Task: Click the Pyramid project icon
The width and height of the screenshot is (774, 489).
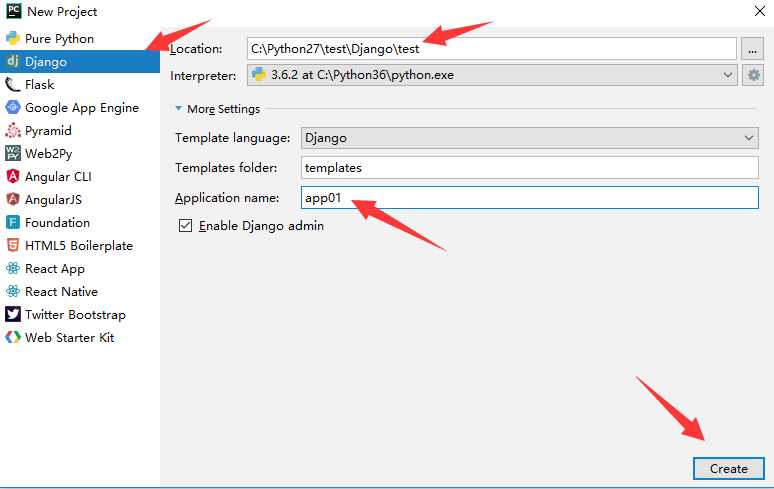Action: coord(13,130)
